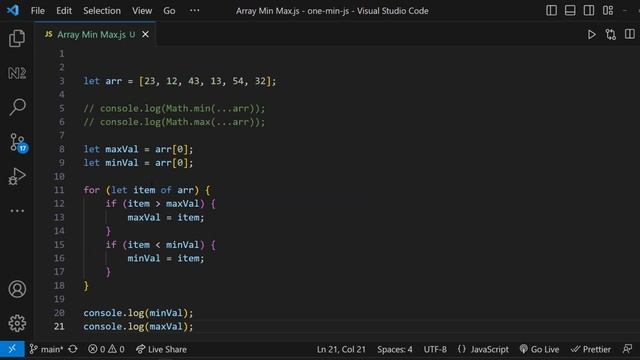Viewport: 640px width, 360px height.
Task: Switch branch via main* in status bar
Action: (47, 349)
